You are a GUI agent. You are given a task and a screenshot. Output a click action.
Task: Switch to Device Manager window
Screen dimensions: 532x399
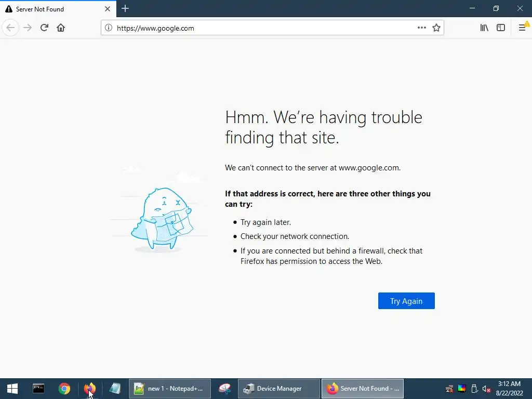[x=279, y=389]
